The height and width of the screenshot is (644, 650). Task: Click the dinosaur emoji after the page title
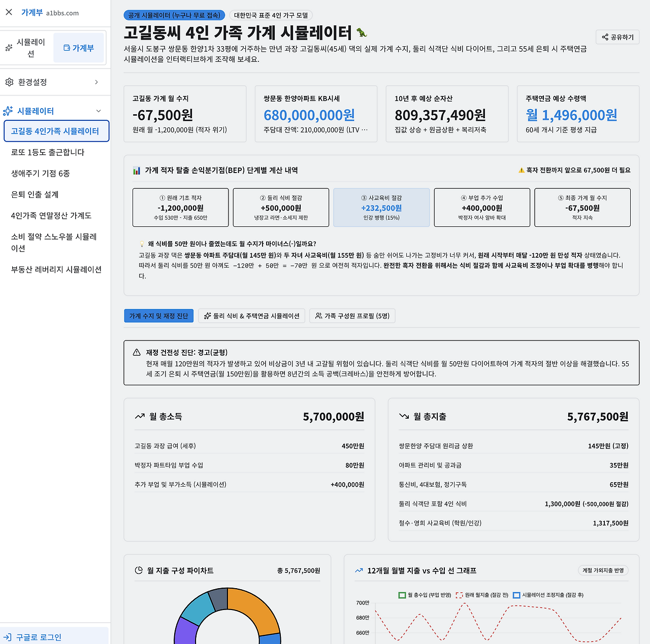[x=362, y=33]
